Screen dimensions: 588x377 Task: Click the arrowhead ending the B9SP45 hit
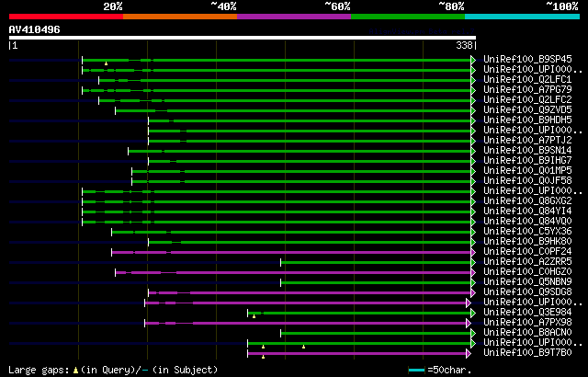473,60
